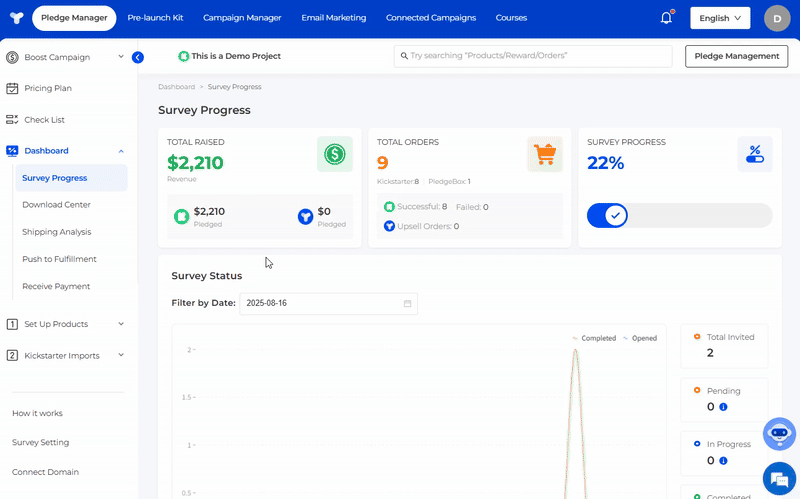Open the Download Center link
This screenshot has height=499, width=800.
56,205
